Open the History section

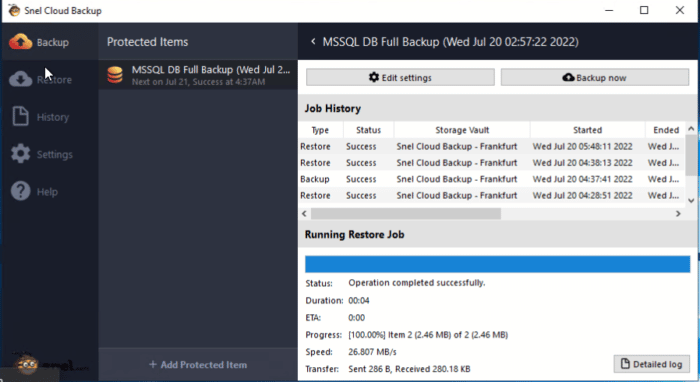[x=49, y=117]
